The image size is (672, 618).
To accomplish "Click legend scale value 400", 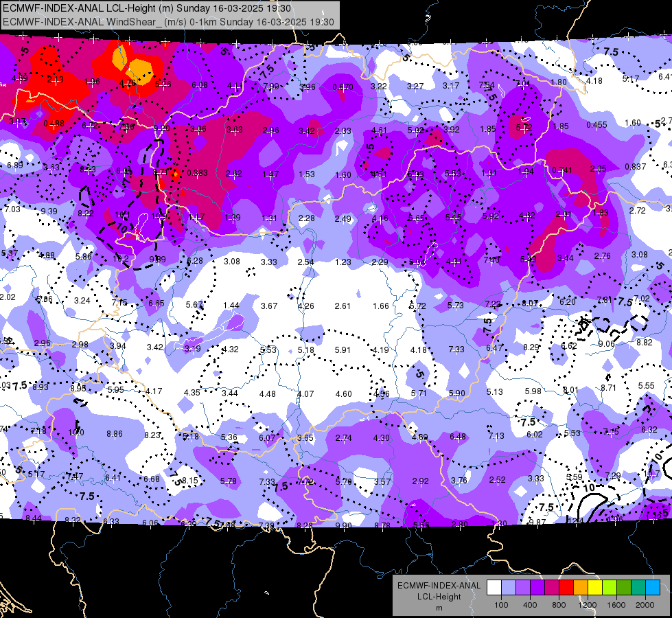I will click(530, 605).
